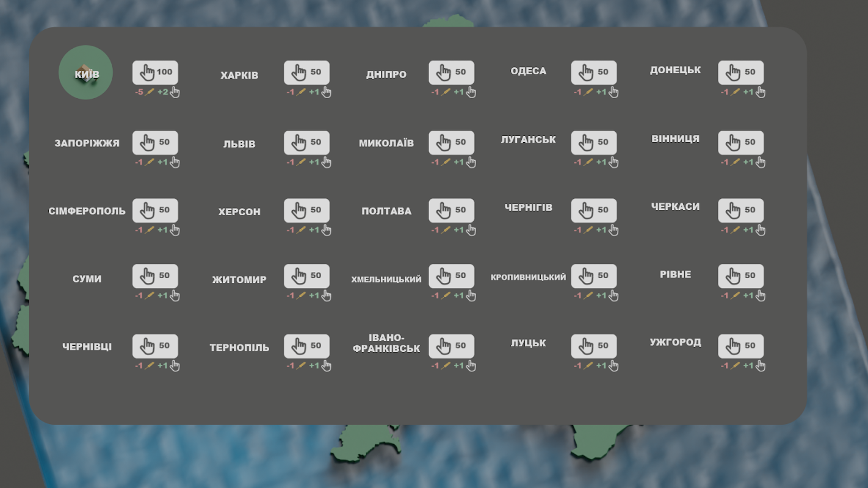Click the small +1 hand icon under Чернігів

click(x=613, y=230)
